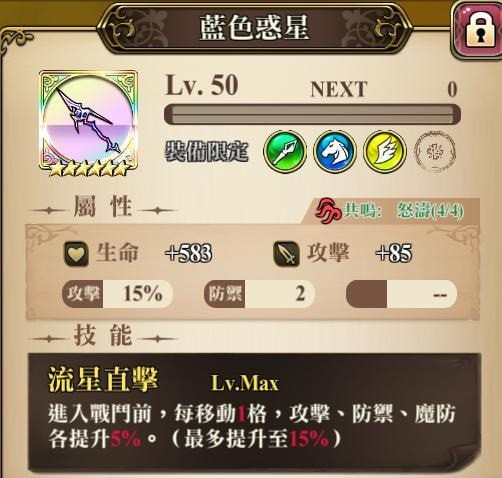Tap the 流星直擊 skill name
Viewport: 502px width, 478px height.
click(x=103, y=380)
